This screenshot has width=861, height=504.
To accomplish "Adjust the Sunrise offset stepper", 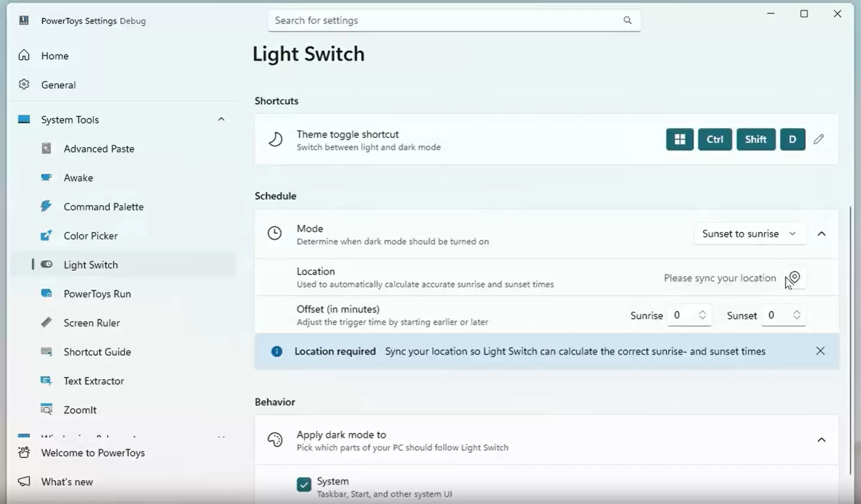I will 703,315.
